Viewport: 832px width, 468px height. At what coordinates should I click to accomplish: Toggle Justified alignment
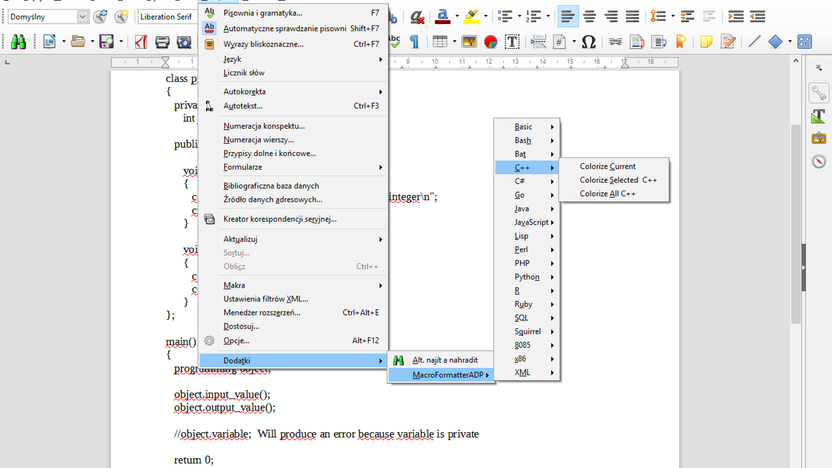point(632,17)
